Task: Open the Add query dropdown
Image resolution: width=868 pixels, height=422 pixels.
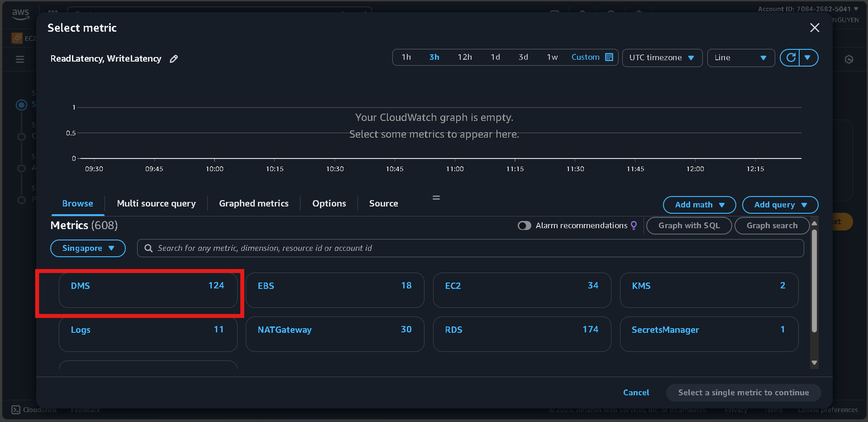Action: [780, 205]
